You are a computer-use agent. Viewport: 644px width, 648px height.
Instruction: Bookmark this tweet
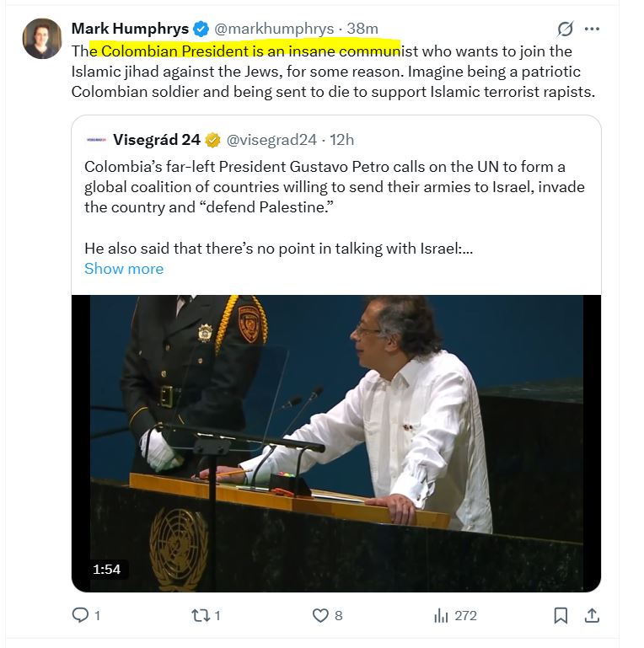561,616
